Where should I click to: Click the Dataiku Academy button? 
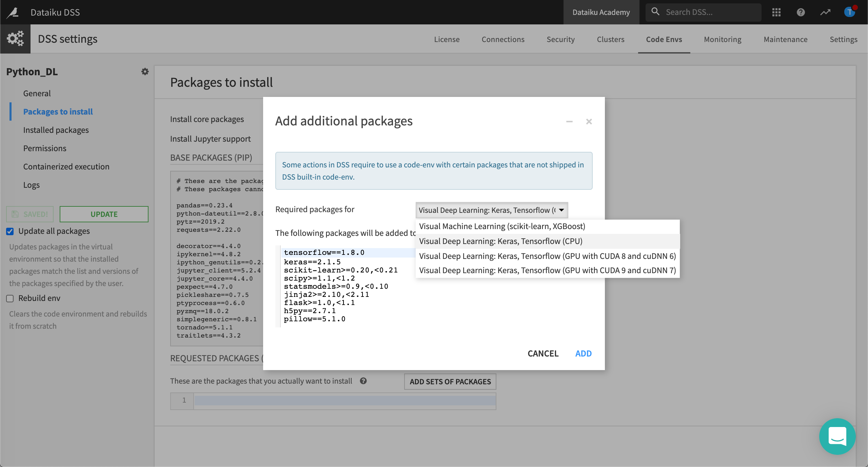click(601, 12)
